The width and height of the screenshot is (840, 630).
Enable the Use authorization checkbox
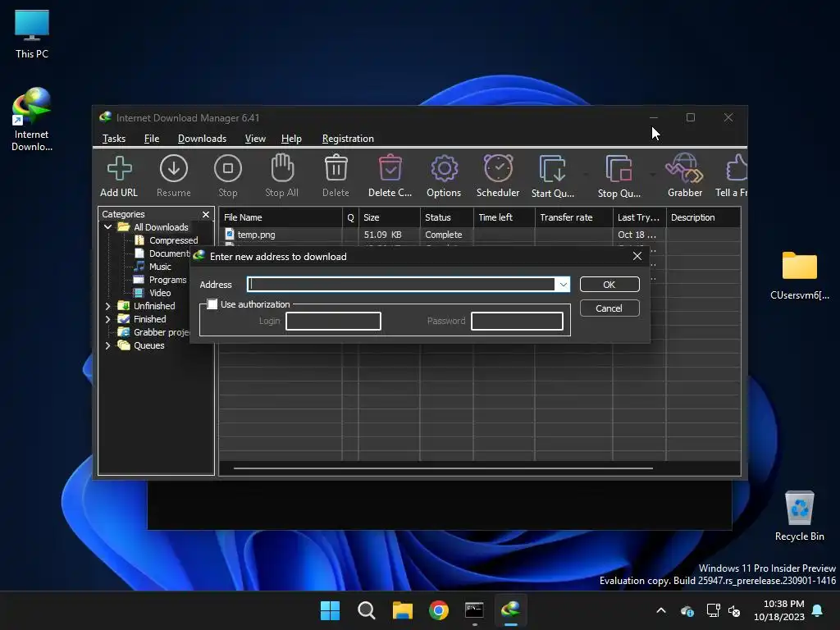tap(212, 304)
